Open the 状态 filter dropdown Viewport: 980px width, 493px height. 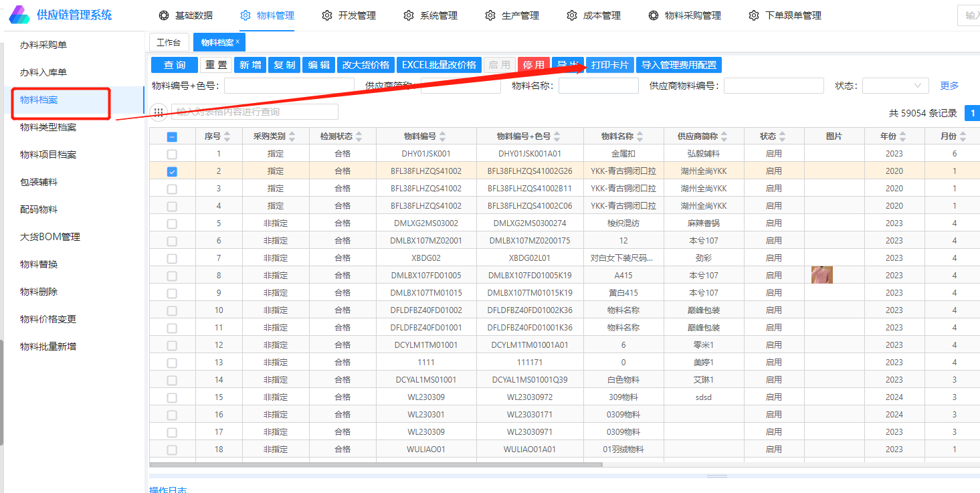pos(895,86)
